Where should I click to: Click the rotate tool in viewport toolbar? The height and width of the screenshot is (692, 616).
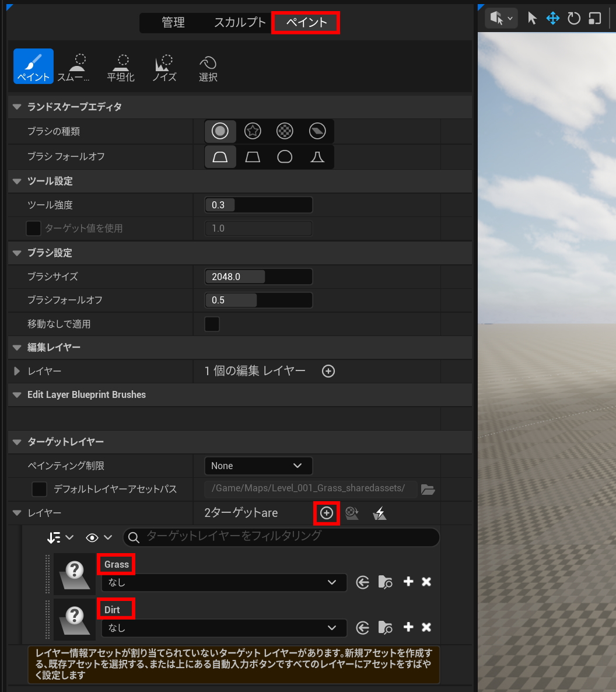pos(573,19)
